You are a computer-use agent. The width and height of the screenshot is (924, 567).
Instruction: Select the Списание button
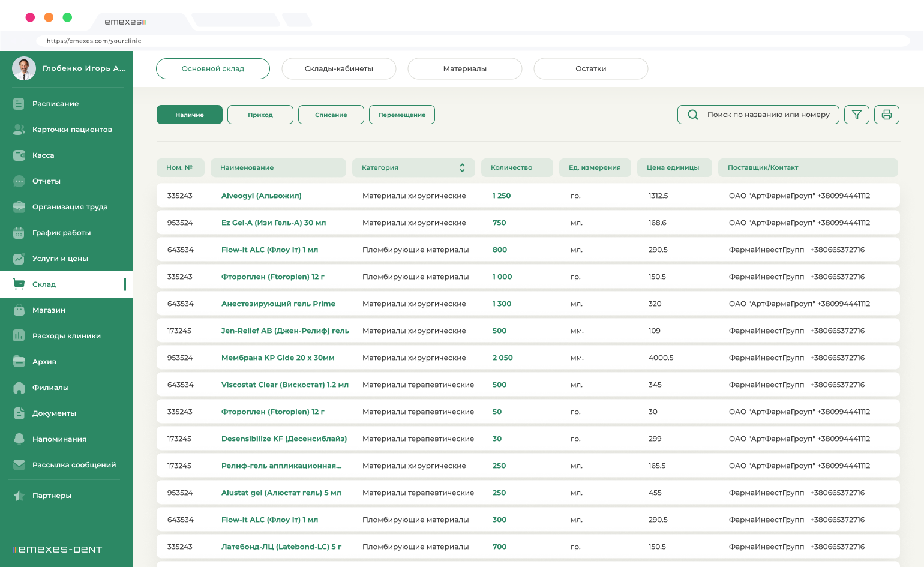click(x=331, y=115)
